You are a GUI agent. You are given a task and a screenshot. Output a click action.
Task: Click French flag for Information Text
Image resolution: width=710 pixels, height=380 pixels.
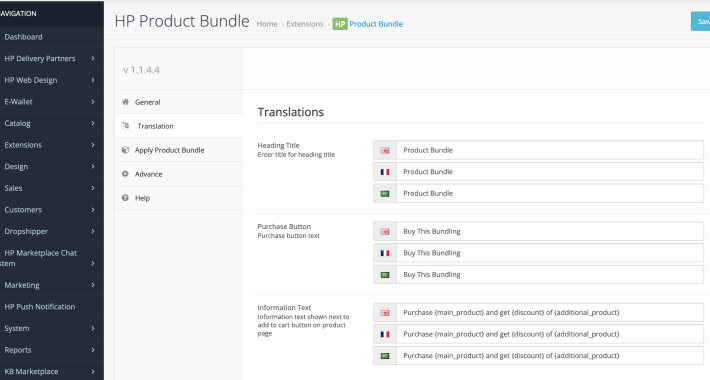coord(385,334)
